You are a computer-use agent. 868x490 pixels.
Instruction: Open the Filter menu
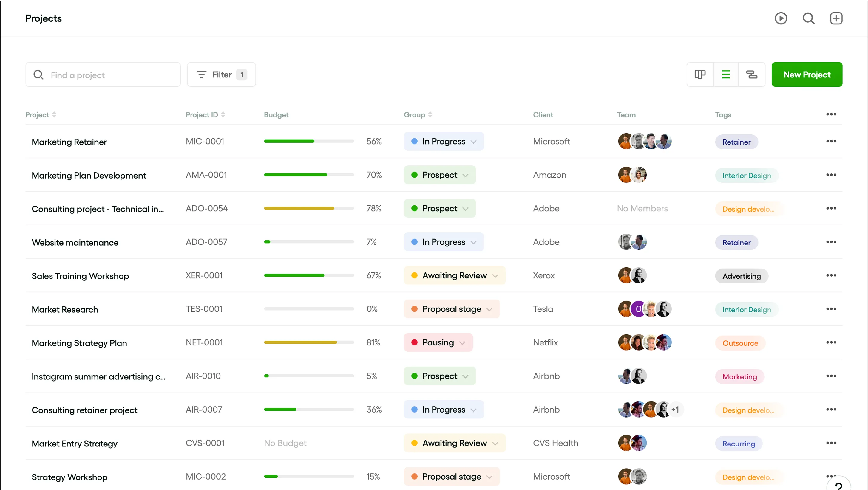[x=221, y=75]
